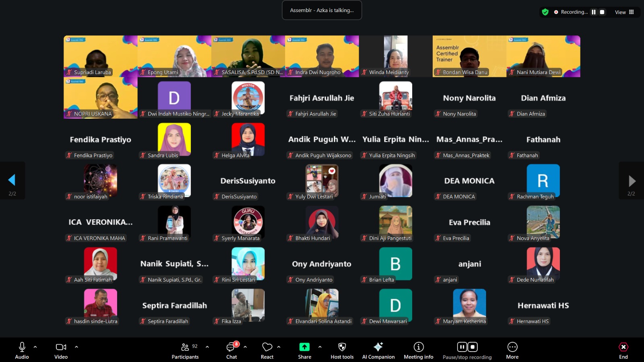This screenshot has width=644, height=362.
Task: Launch the AI Companion
Action: tap(378, 347)
